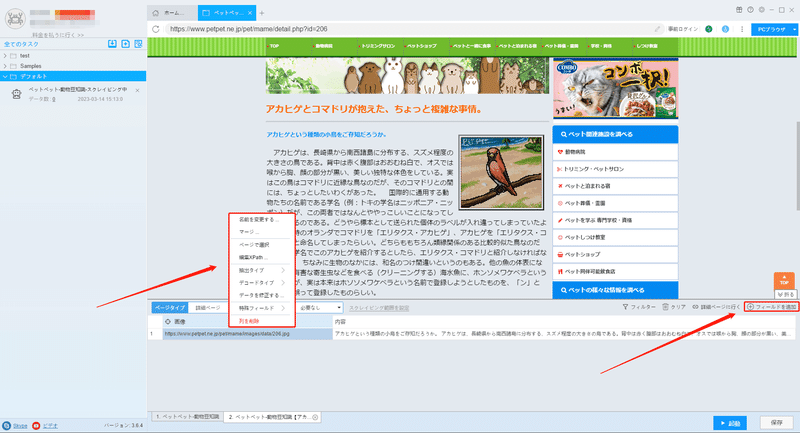Click the orange TOP scroll button on webpage
Image resolution: width=800 pixels, height=433 pixels.
(784, 281)
